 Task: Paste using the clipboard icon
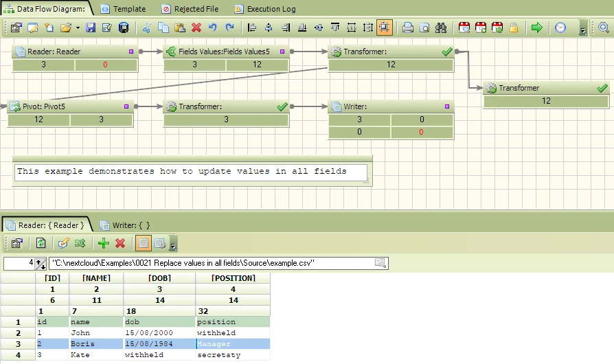pyautogui.click(x=180, y=27)
